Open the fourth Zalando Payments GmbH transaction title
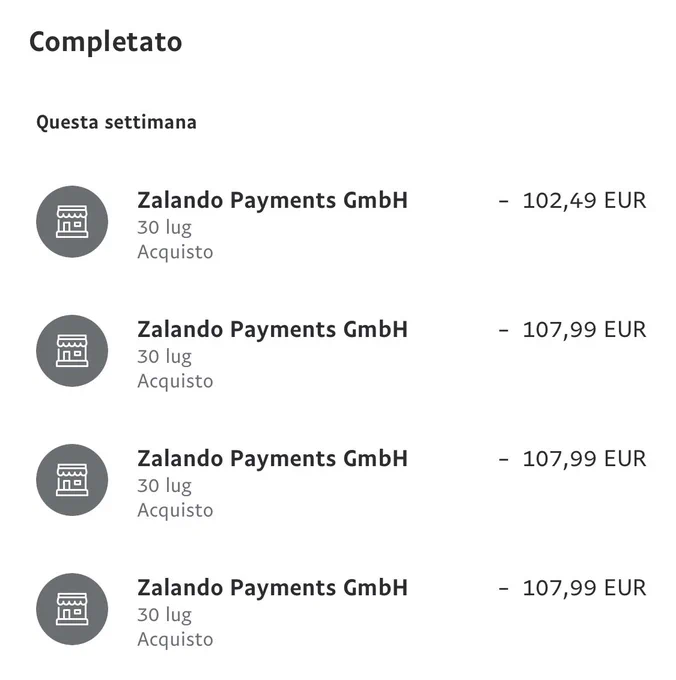 coord(272,588)
